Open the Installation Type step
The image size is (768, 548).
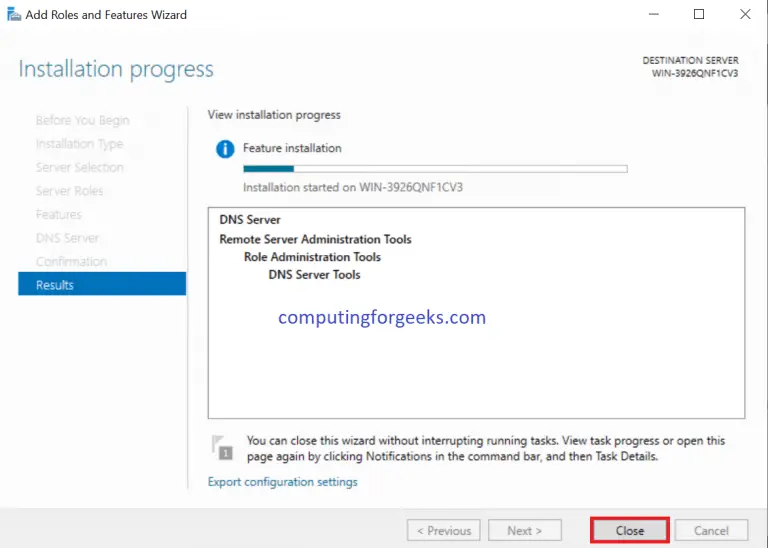79,144
